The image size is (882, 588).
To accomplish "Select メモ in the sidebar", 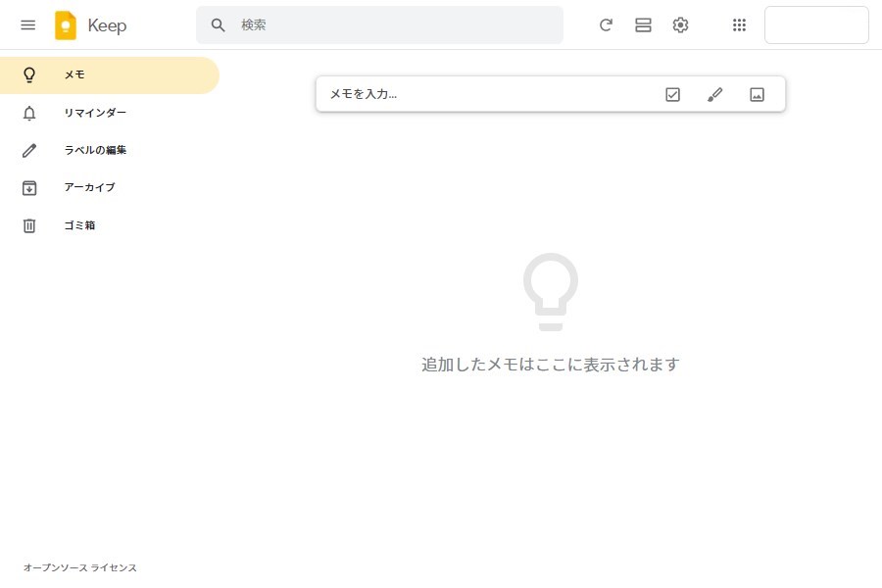I will tap(74, 75).
